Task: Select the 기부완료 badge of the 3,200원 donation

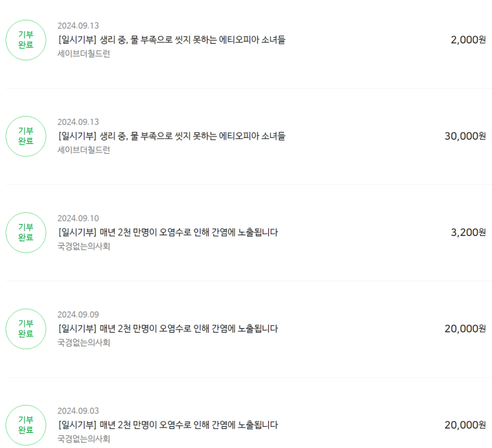Action: tap(26, 233)
